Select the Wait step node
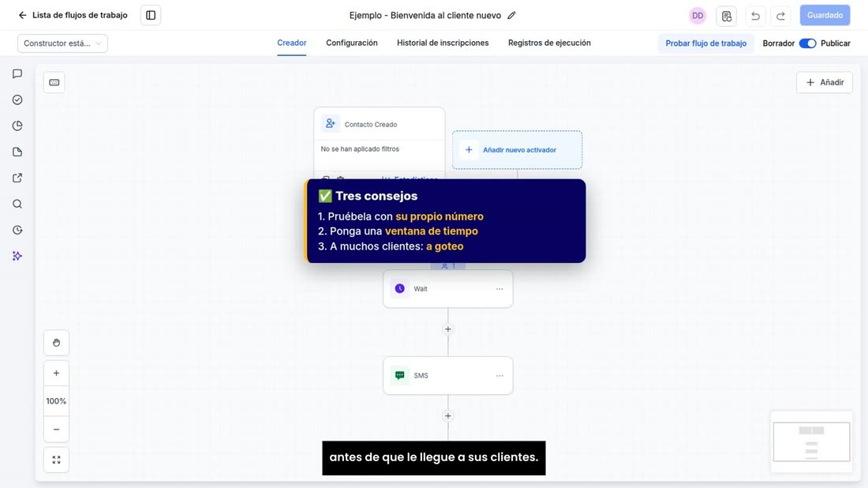Viewport: 868px width, 488px height. pos(448,288)
